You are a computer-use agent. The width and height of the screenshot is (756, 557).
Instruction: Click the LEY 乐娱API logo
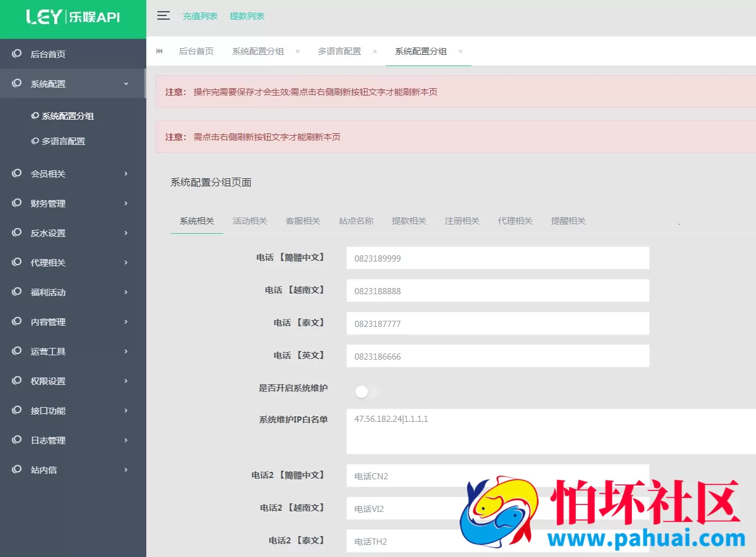[73, 17]
